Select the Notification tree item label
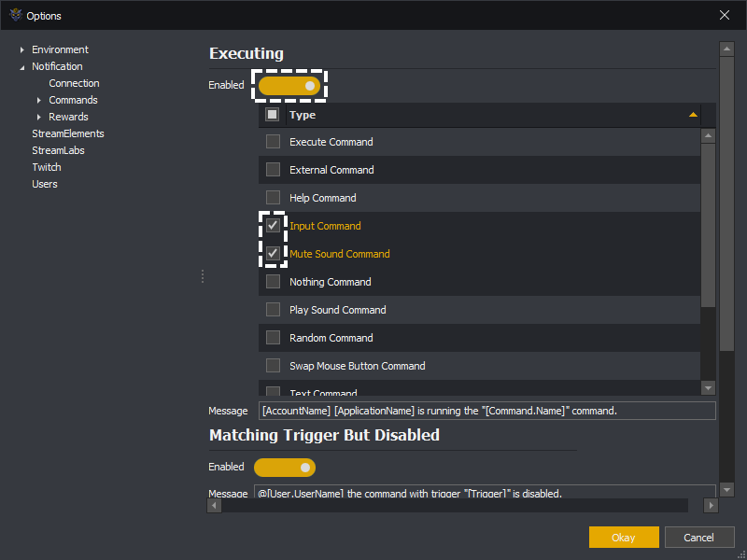 tap(57, 66)
